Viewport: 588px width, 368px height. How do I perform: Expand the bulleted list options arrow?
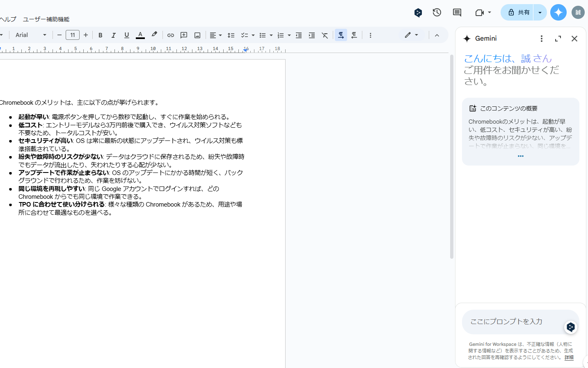pos(271,35)
